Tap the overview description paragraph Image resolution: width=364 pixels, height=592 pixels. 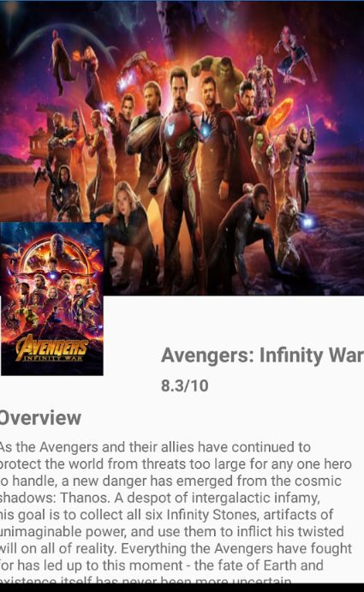click(176, 513)
